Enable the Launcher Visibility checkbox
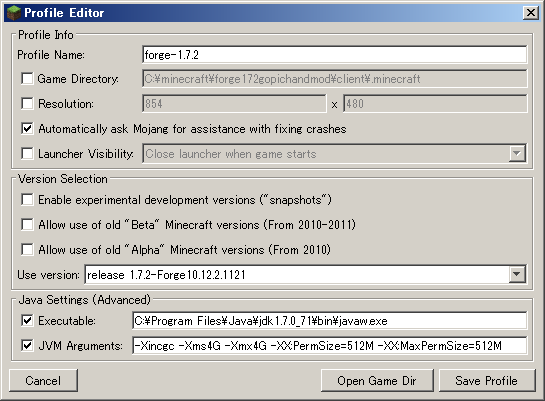Image resolution: width=545 pixels, height=401 pixels. pos(27,153)
